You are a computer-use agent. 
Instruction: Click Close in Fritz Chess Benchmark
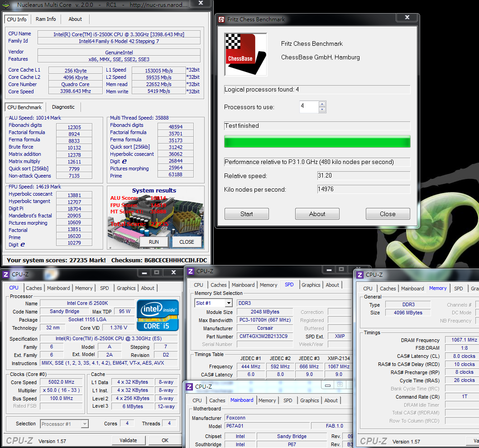388,214
